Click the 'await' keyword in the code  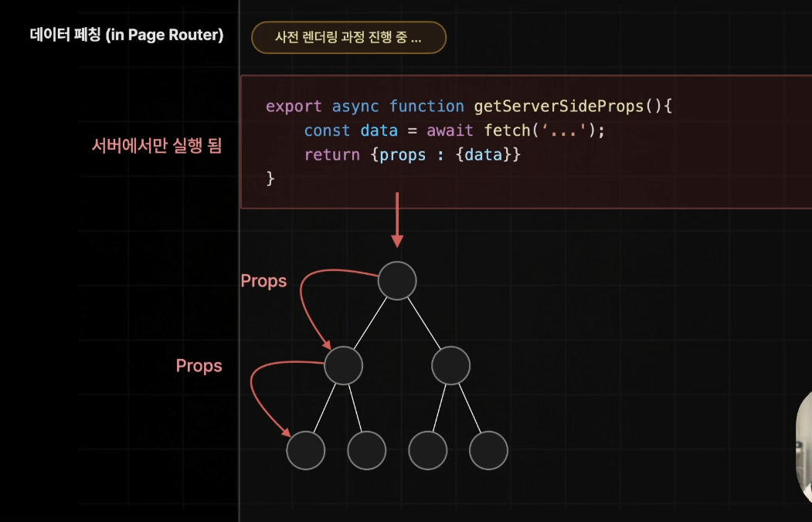click(x=450, y=130)
